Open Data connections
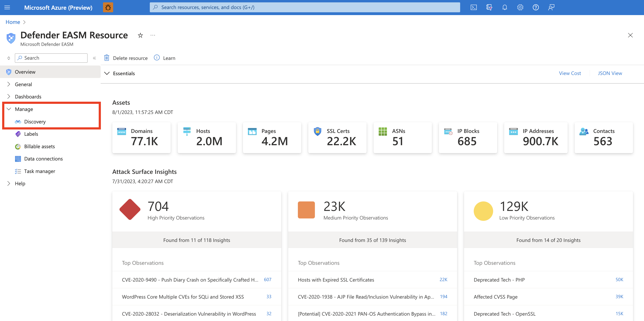The width and height of the screenshot is (644, 321). click(43, 159)
